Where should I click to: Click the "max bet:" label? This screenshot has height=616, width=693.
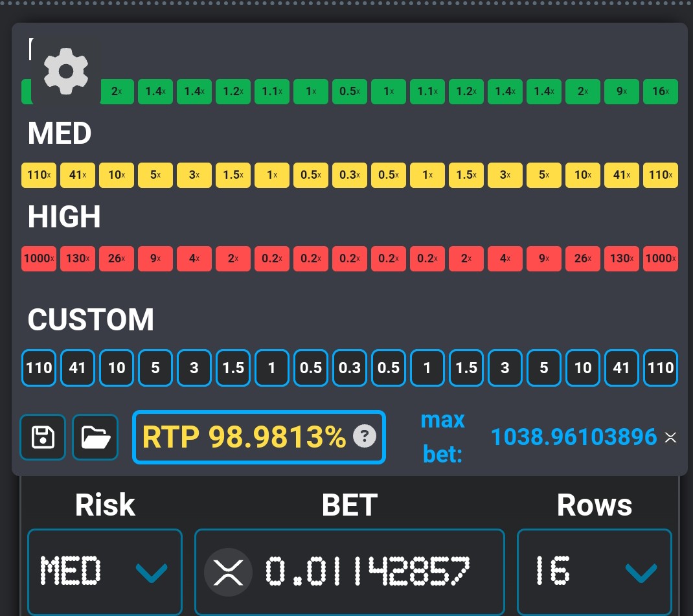[x=443, y=437]
